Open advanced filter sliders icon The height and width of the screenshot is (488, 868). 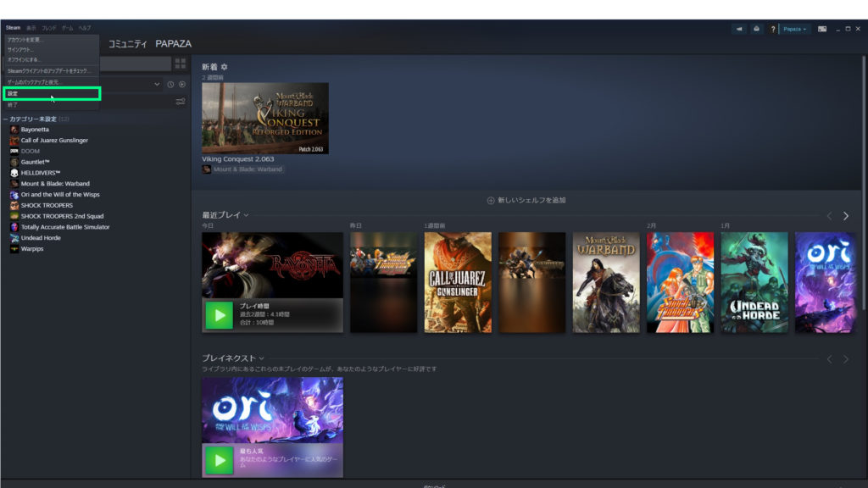(180, 103)
